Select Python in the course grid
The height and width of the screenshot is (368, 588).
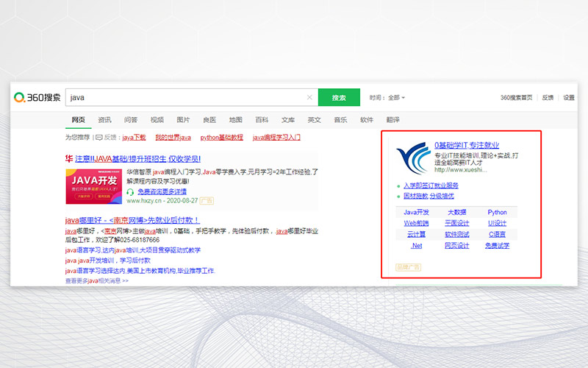point(498,212)
